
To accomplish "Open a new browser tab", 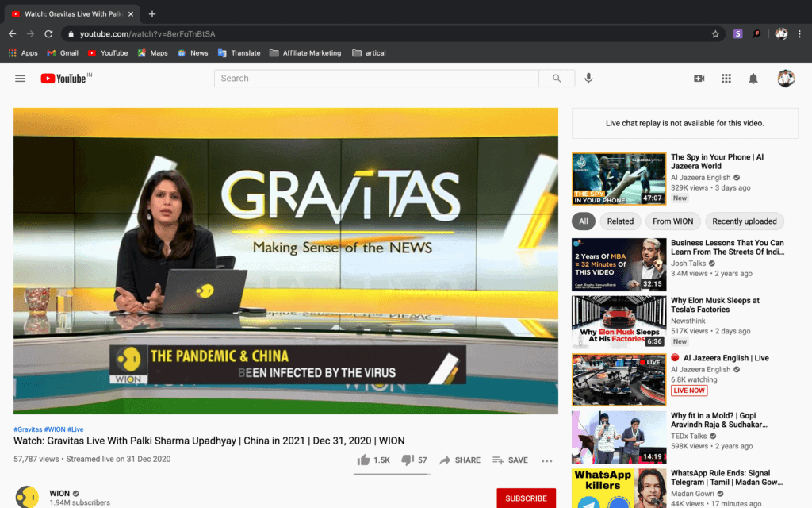I will pos(151,14).
